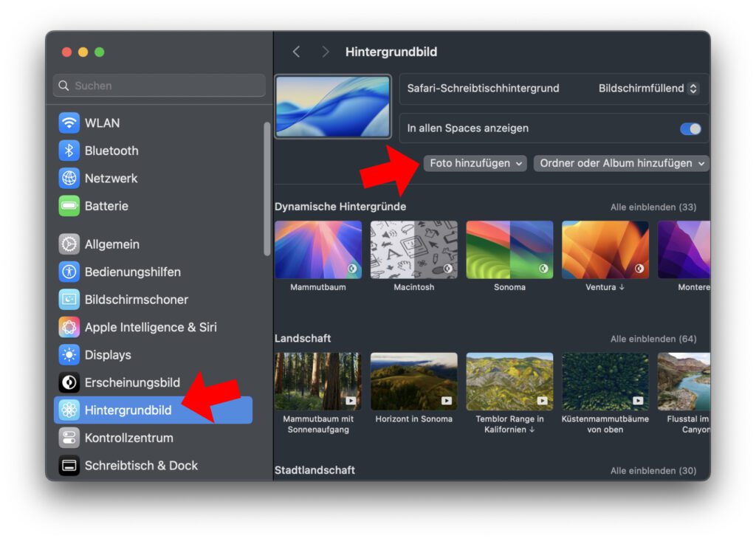Select the Bluetooth icon in sidebar
Viewport: 756px width, 541px height.
point(69,151)
